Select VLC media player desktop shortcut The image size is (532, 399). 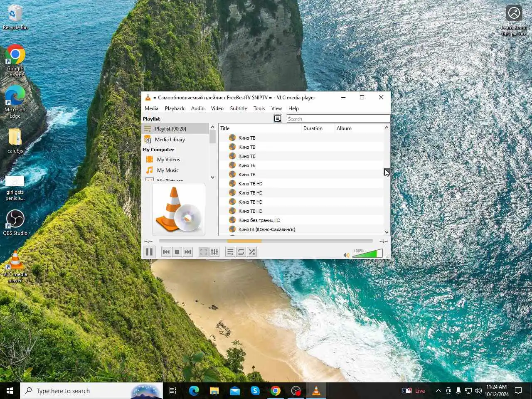tap(15, 267)
